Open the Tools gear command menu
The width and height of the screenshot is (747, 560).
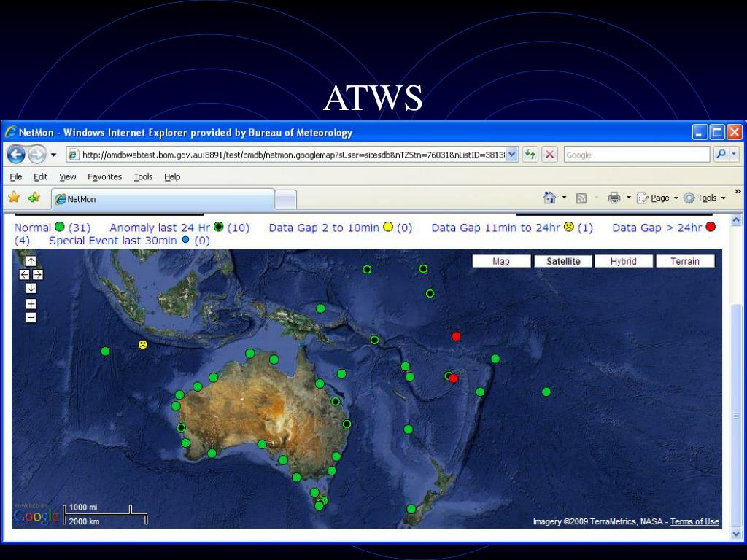pyautogui.click(x=704, y=198)
